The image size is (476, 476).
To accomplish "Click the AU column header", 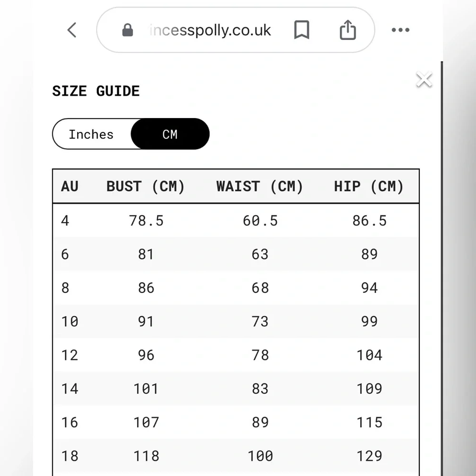I will (x=69, y=186).
